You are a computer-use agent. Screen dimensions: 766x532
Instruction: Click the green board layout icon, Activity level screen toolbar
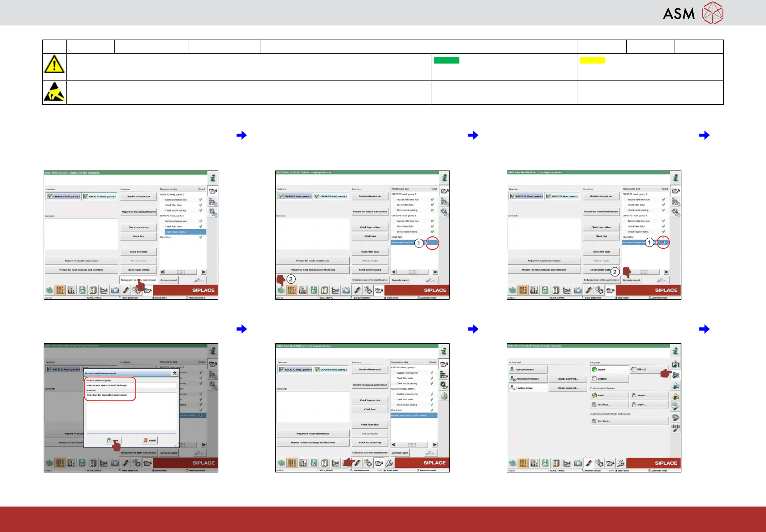pos(545,463)
